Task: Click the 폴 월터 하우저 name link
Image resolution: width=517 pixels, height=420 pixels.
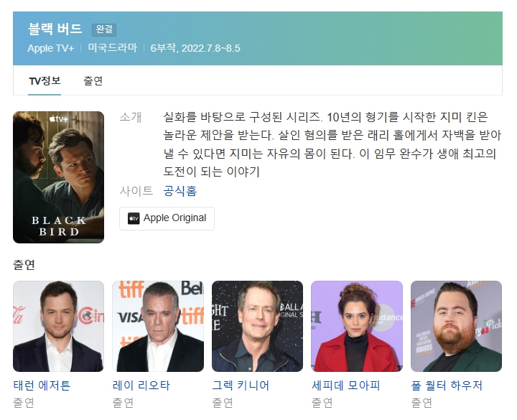Action: pyautogui.click(x=447, y=386)
